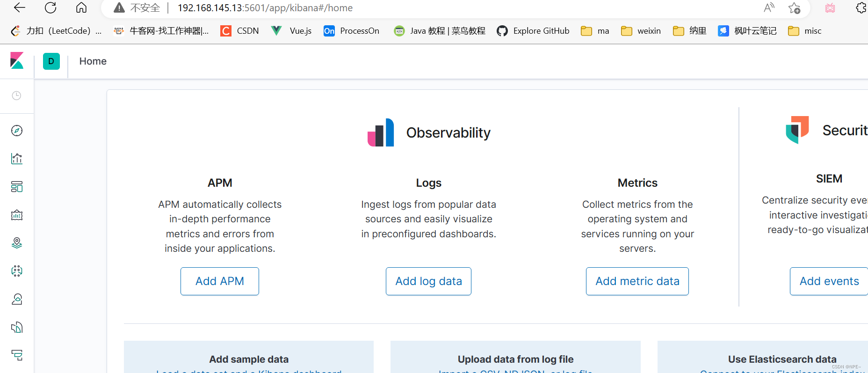Viewport: 868px width, 373px height.
Task: Open APM icon in sidebar
Action: coord(17,355)
